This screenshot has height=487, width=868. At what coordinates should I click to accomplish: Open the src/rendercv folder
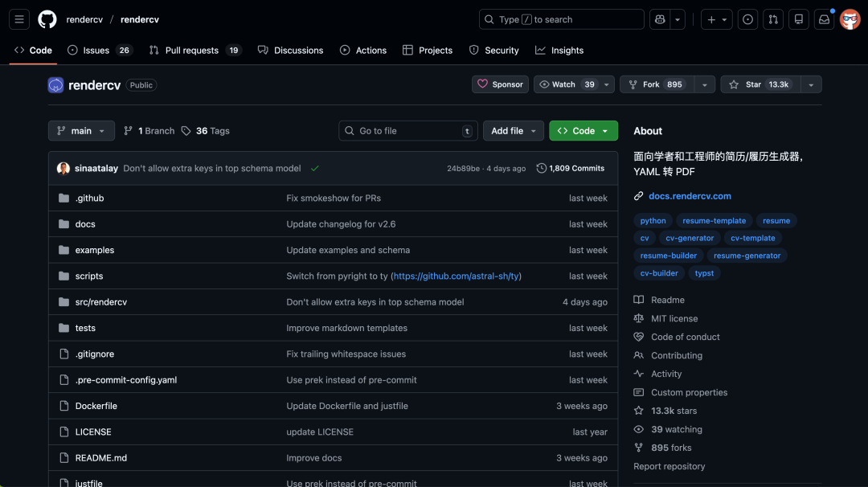coord(101,302)
